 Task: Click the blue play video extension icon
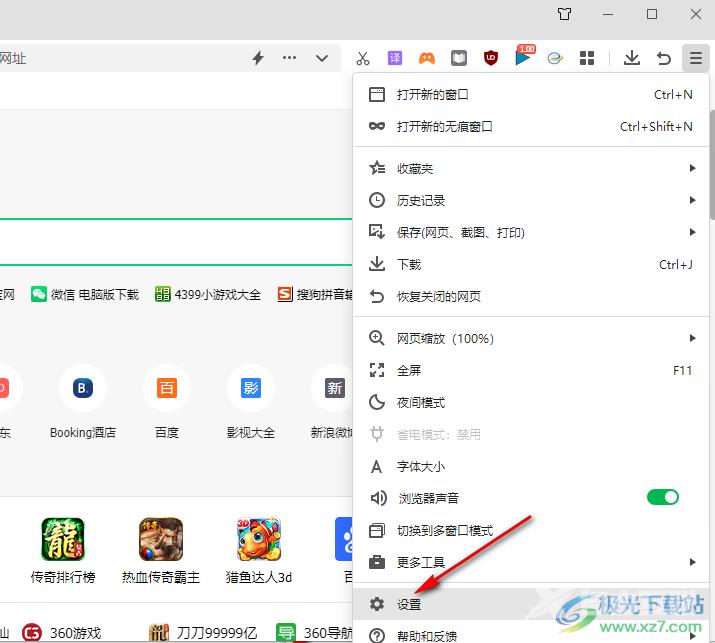[523, 57]
